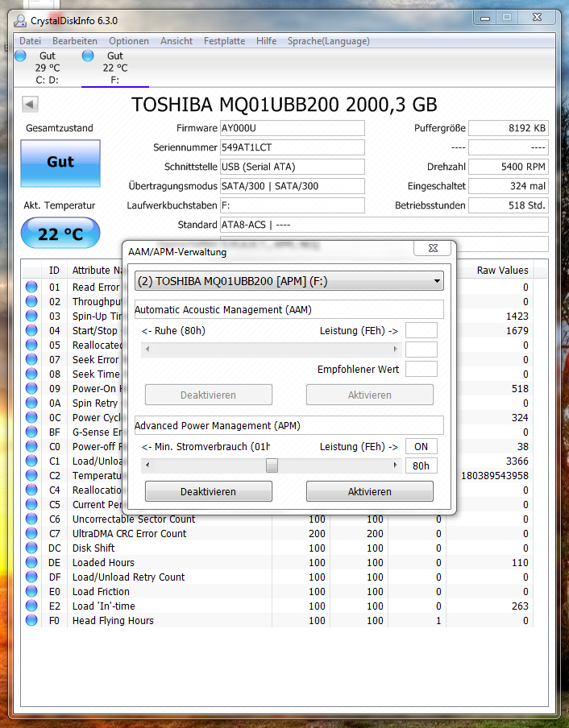This screenshot has height=728, width=569.
Task: Click status orb for Load Friction row
Action: point(31,591)
